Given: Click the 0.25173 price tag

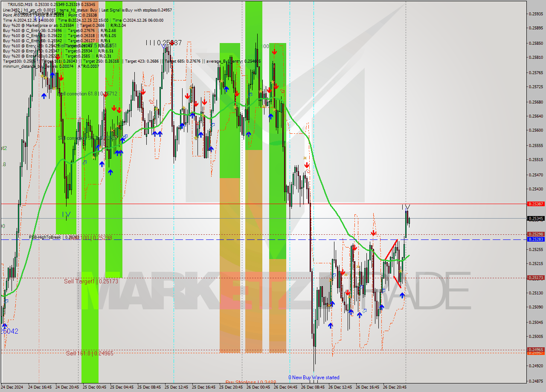Looking at the screenshot, I should pos(536,277).
